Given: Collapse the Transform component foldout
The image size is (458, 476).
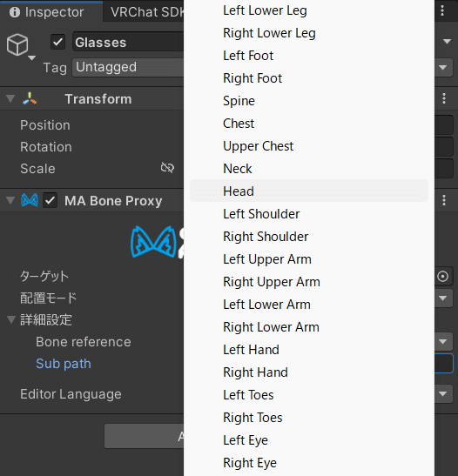Looking at the screenshot, I should coord(10,98).
